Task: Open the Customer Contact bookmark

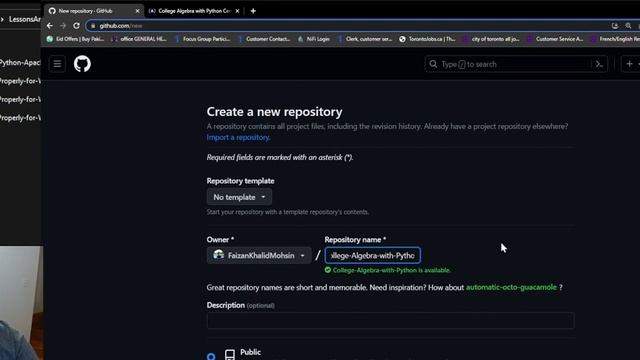Action: tap(264, 39)
